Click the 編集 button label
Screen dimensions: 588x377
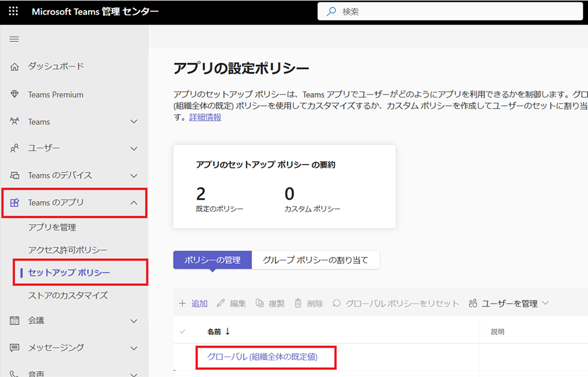pyautogui.click(x=238, y=304)
